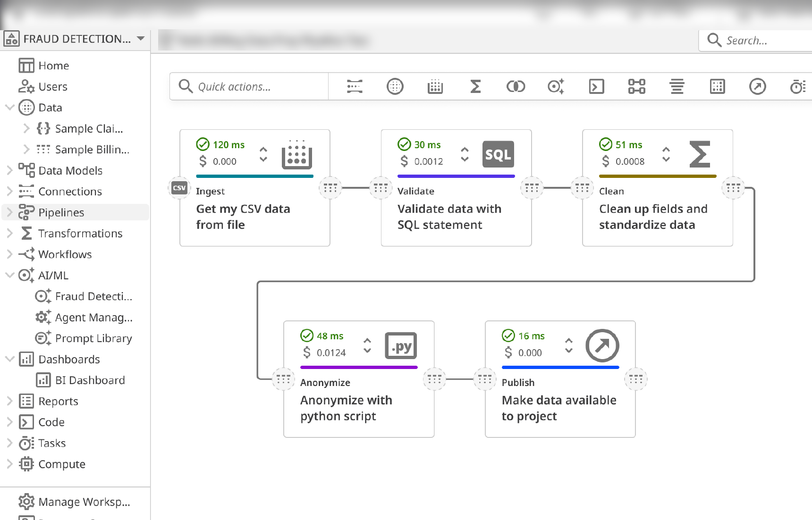The image size is (812, 520).
Task: Toggle the up-down stepper on Validate card
Action: click(x=465, y=154)
